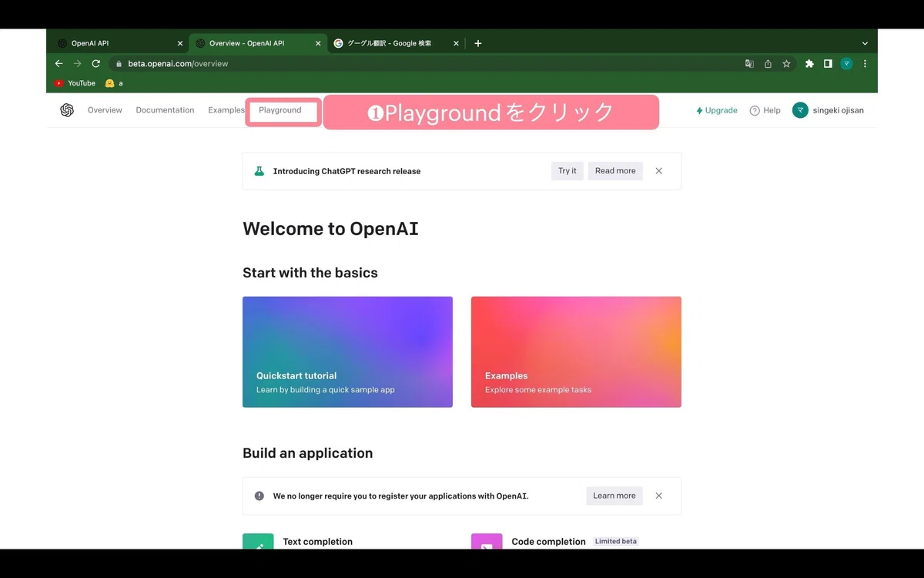Click the Build an application heading
The height and width of the screenshot is (578, 924).
tap(308, 453)
